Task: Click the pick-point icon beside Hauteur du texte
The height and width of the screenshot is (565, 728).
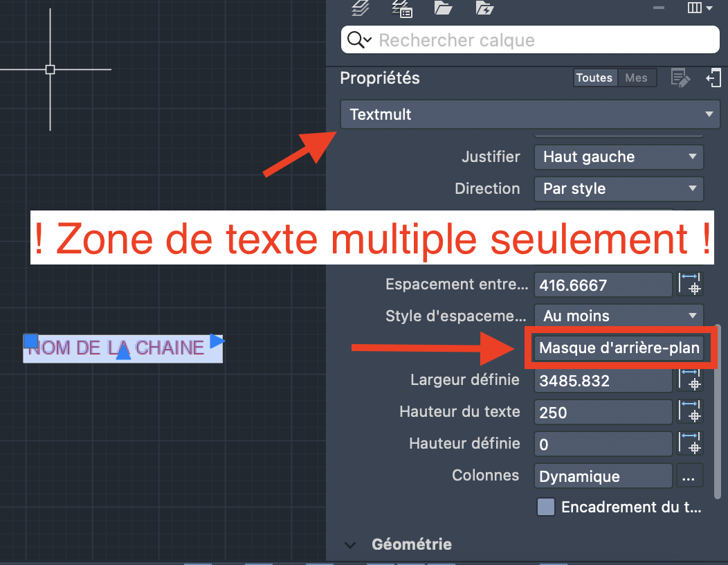Action: [x=690, y=412]
